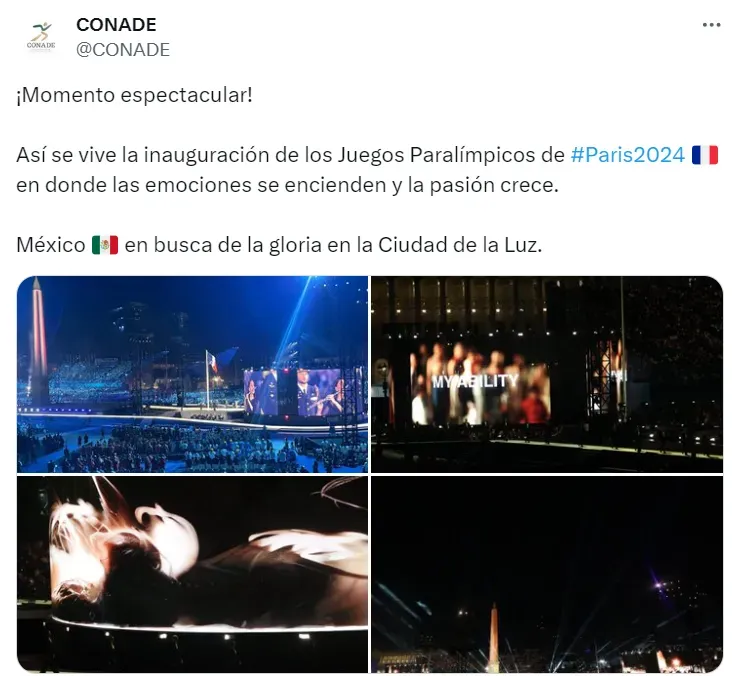Open the #Paris2024 hashtag
732x676 pixels.
(627, 155)
